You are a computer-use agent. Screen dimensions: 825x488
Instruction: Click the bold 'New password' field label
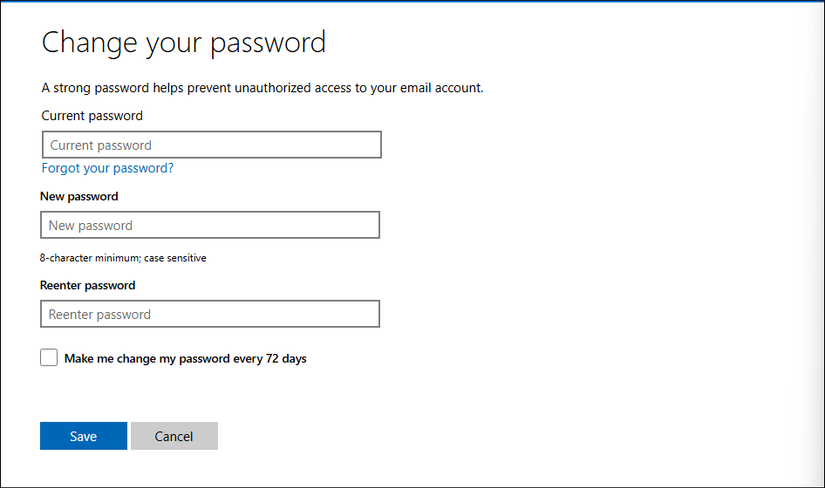pos(79,196)
